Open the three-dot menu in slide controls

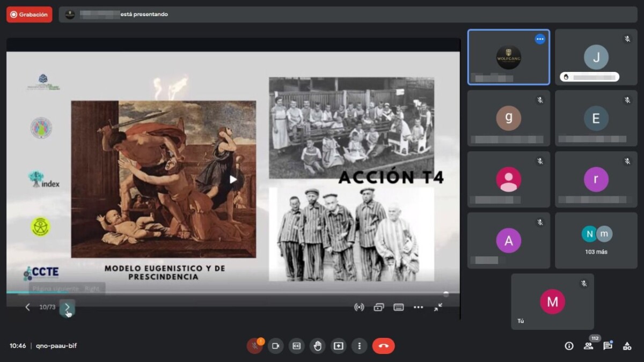click(419, 307)
